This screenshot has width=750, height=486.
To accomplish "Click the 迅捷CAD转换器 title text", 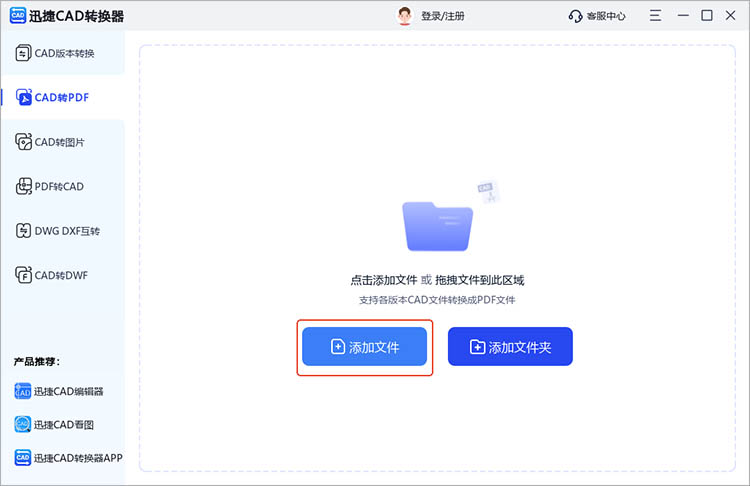I will point(77,16).
